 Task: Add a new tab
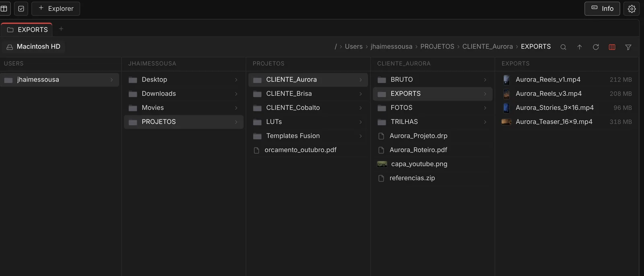pyautogui.click(x=61, y=29)
